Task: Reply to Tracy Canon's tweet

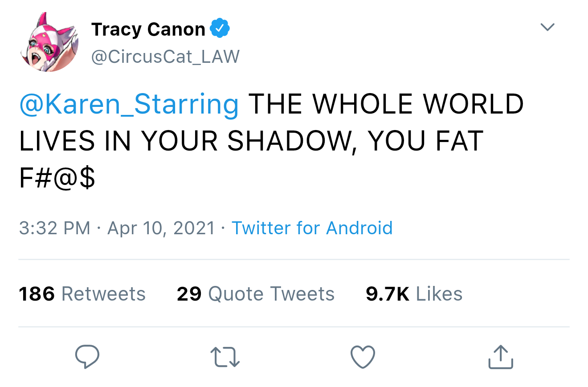Action: tap(87, 357)
